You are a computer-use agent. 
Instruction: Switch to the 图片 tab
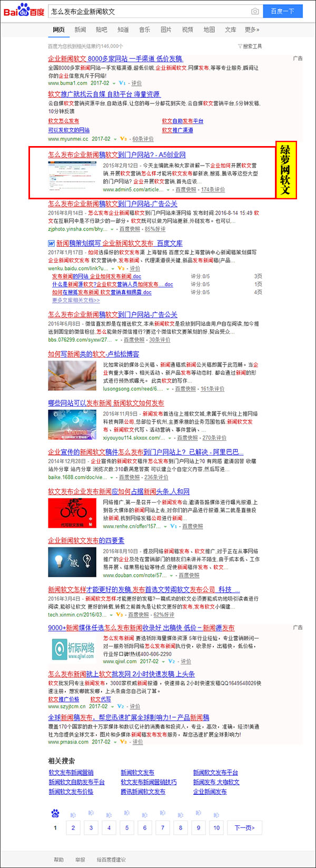166,30
